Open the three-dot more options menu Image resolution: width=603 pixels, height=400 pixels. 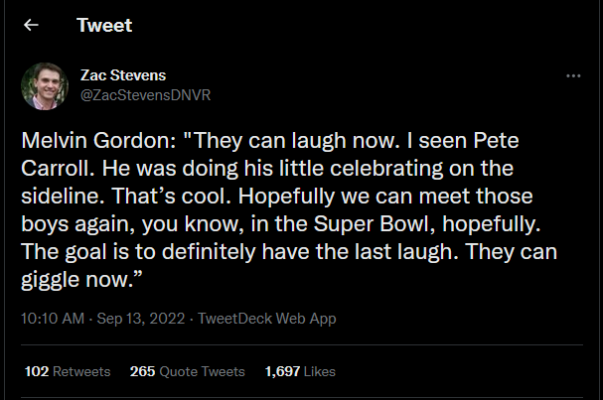click(573, 76)
